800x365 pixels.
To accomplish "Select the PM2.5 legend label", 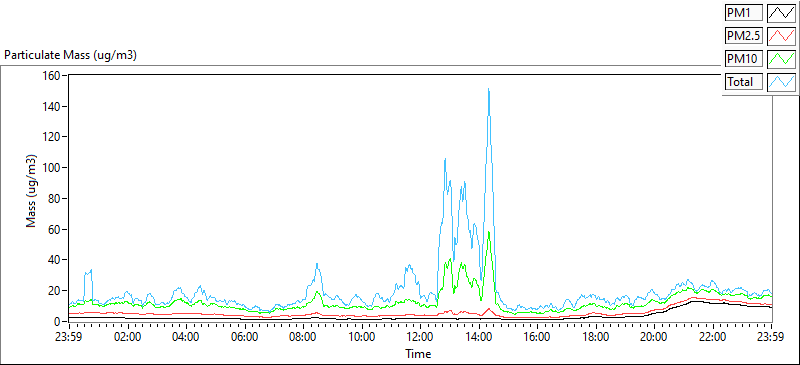I will [x=744, y=36].
